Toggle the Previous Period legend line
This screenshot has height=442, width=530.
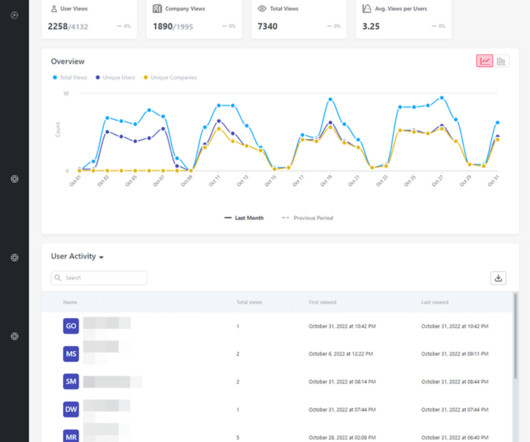pyautogui.click(x=308, y=218)
